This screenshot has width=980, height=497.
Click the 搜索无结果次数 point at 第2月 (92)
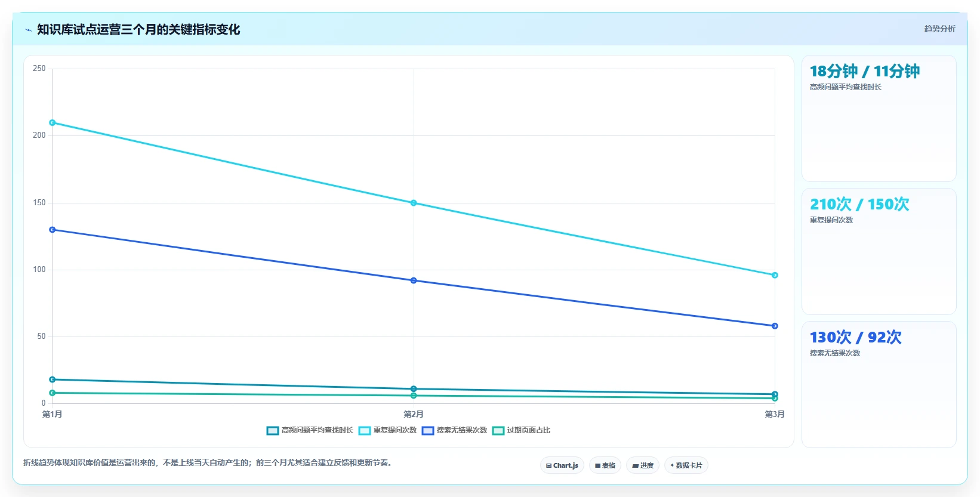(414, 280)
